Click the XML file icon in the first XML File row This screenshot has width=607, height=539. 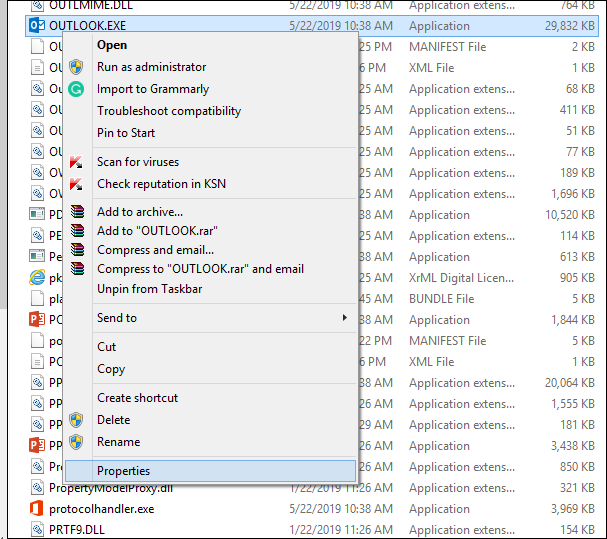coord(37,67)
